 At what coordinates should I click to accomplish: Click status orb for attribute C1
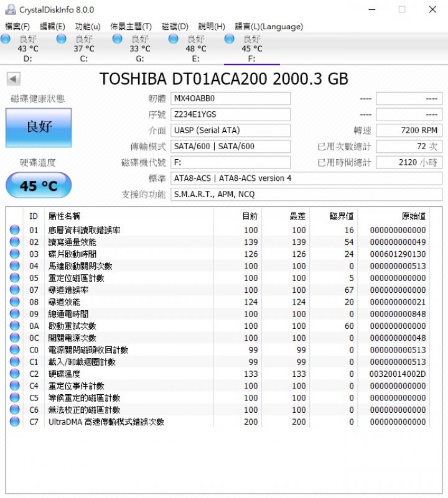15,361
